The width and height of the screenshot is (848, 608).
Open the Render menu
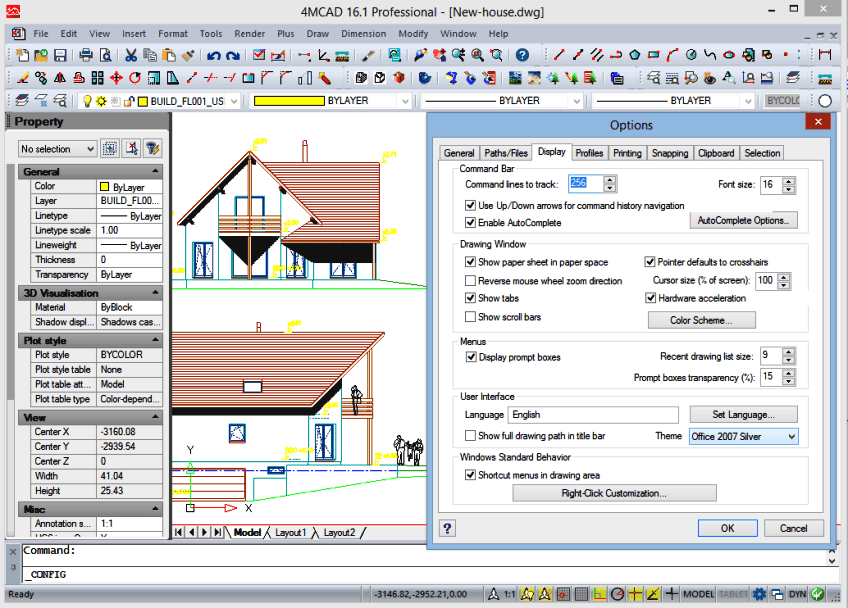249,34
